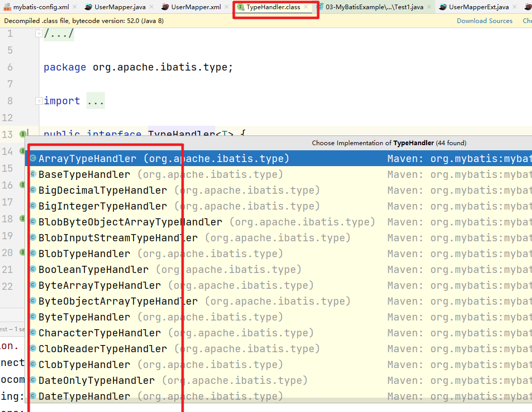Select BaseTypeHandler implementation

[279, 174]
